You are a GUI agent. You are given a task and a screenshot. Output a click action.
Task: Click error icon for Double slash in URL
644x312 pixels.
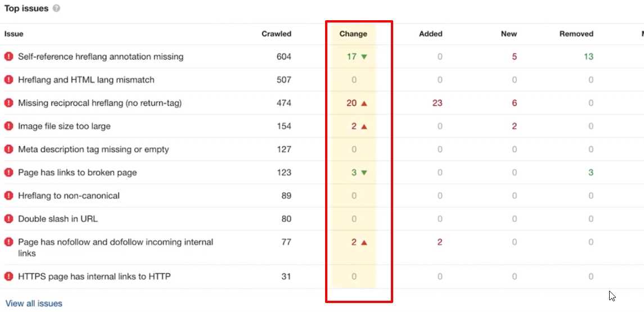click(8, 219)
